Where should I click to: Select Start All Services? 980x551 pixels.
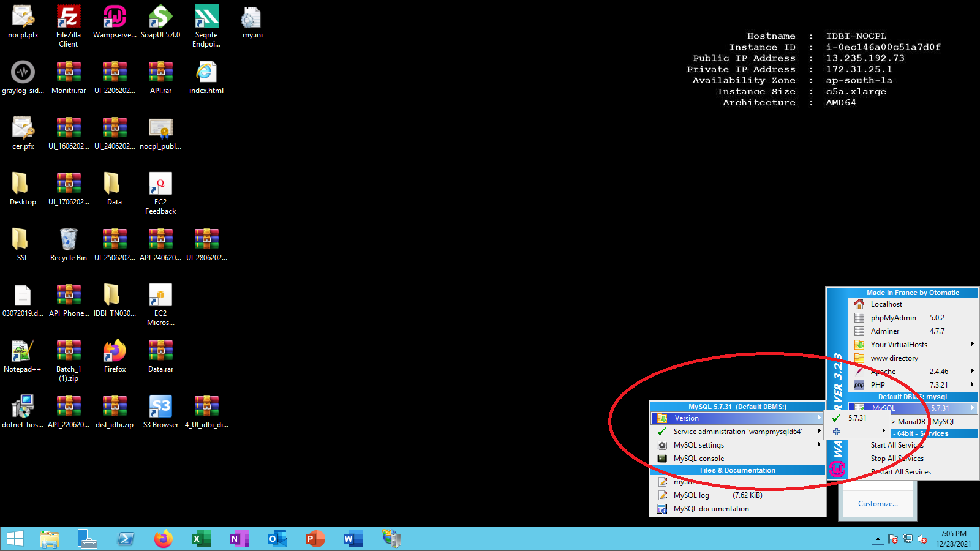tap(897, 445)
